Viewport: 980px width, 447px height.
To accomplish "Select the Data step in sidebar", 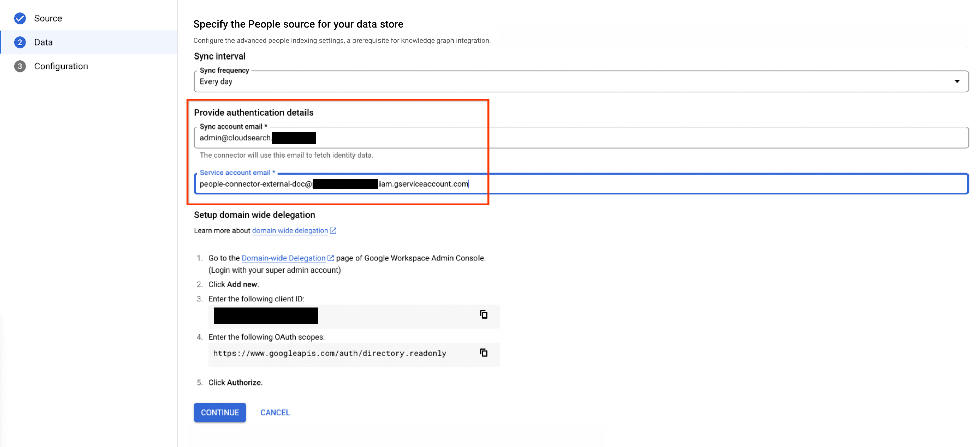I will 43,42.
